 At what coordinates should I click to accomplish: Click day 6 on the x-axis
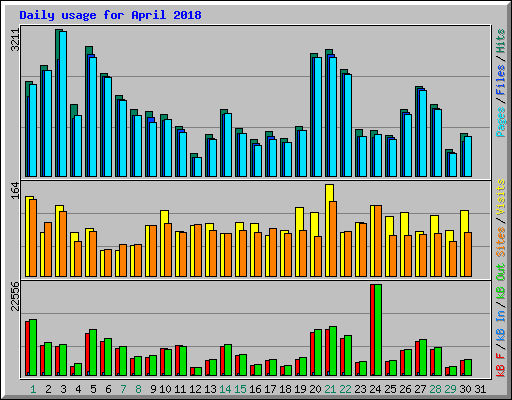point(108,389)
